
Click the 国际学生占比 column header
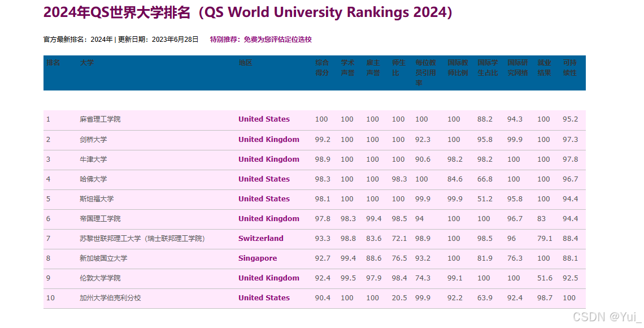(x=488, y=68)
